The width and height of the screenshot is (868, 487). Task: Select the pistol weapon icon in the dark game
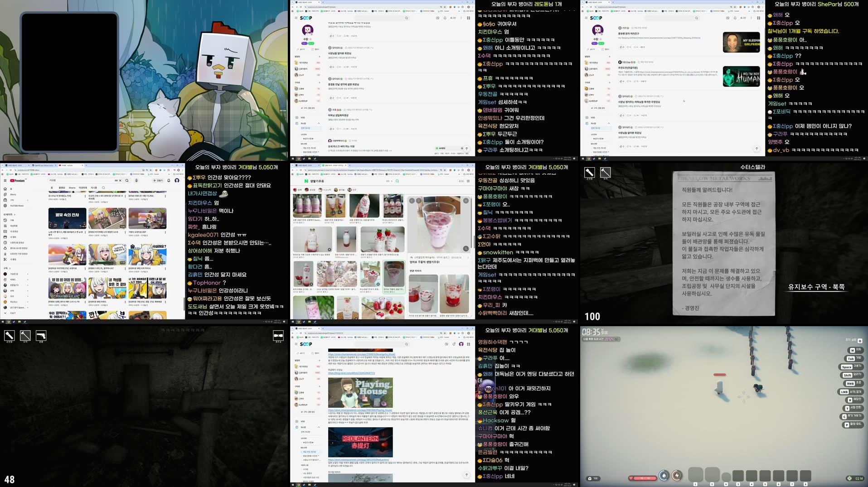[x=41, y=336]
